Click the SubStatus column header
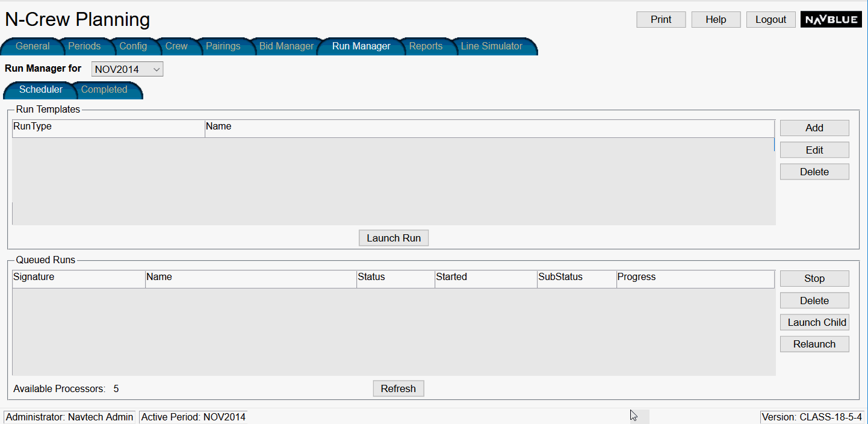 pyautogui.click(x=577, y=279)
